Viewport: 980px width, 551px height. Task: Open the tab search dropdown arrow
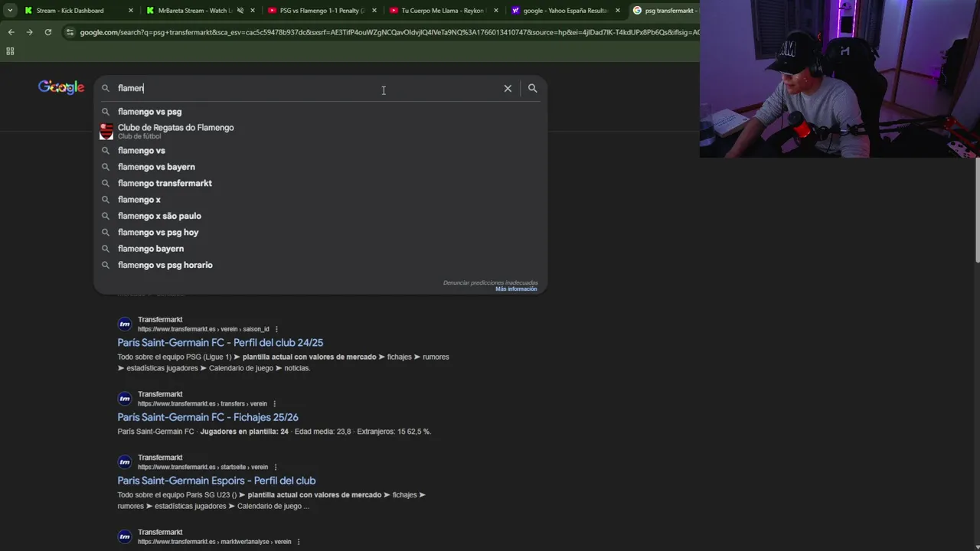[10, 11]
